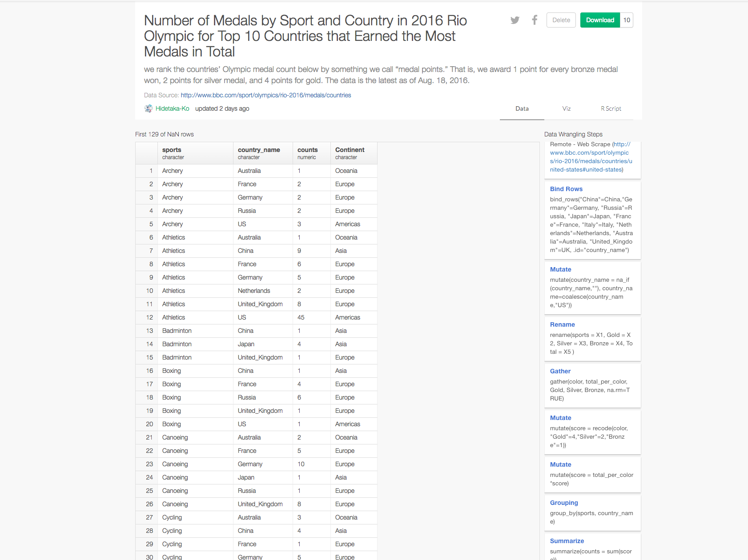Switch to the R Script tab
This screenshot has width=748, height=560.
click(611, 108)
